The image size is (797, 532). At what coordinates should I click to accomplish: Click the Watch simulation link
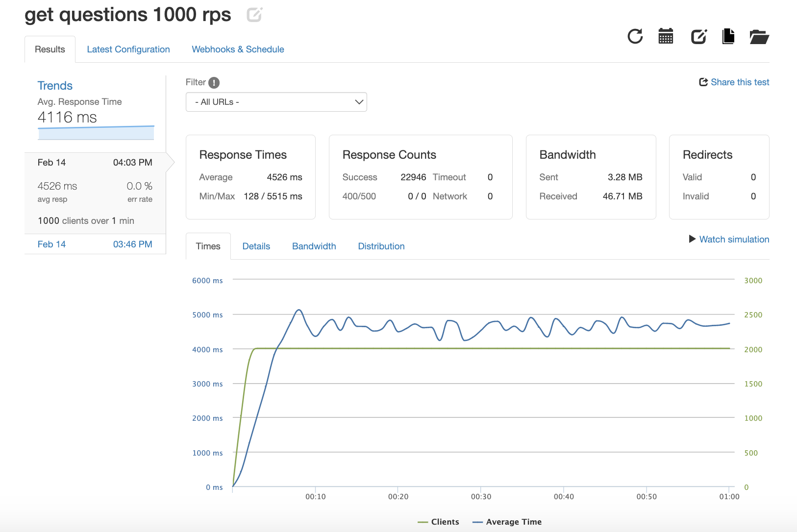point(734,240)
